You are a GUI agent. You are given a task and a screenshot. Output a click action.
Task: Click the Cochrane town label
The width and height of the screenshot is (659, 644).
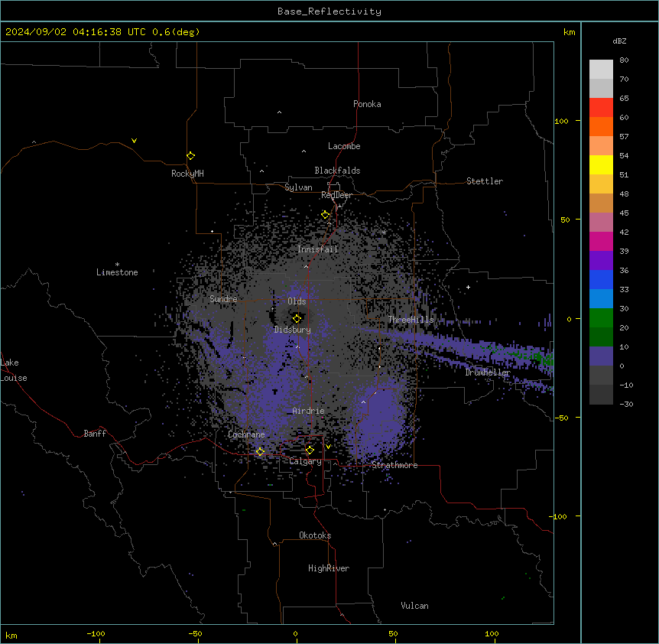point(246,434)
